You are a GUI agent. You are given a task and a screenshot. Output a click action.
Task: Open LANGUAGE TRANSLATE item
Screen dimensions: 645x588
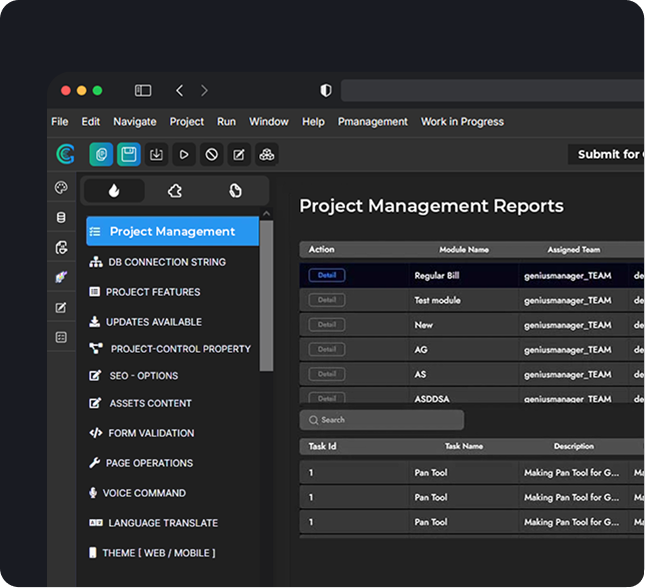pos(153,523)
